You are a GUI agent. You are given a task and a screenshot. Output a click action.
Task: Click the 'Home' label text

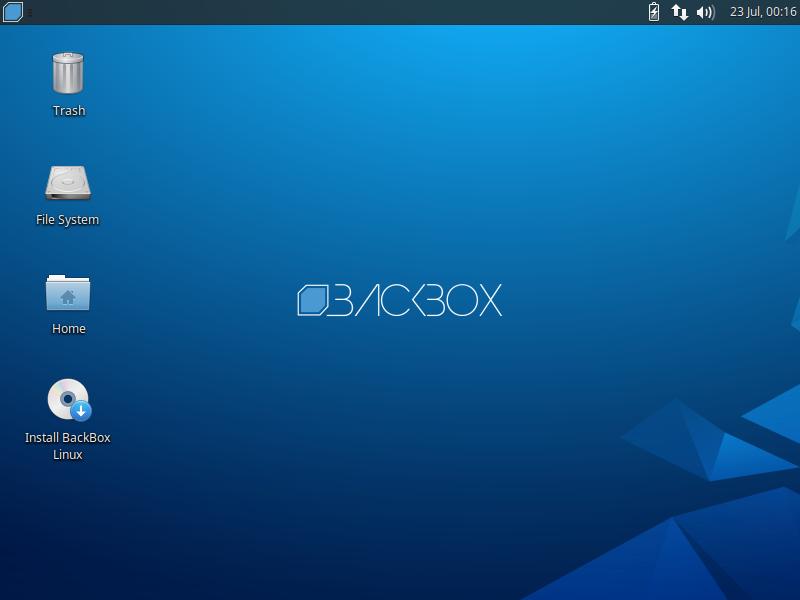(x=68, y=329)
